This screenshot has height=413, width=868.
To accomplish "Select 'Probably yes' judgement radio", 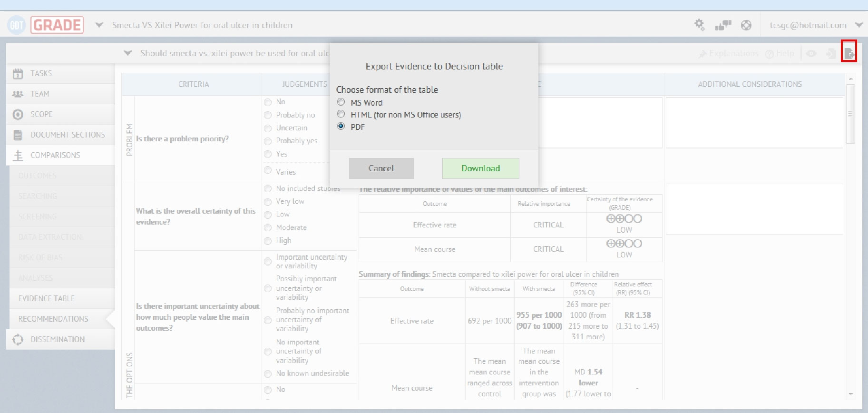I will pos(268,141).
